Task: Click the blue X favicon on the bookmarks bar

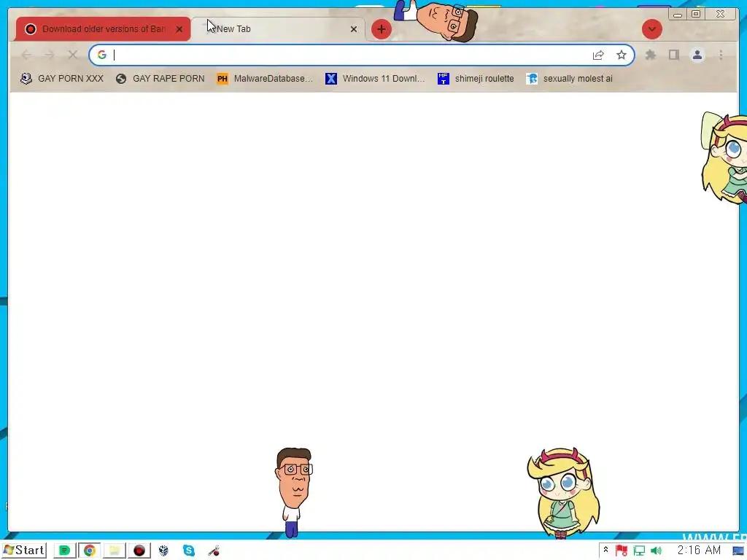Action: point(331,79)
